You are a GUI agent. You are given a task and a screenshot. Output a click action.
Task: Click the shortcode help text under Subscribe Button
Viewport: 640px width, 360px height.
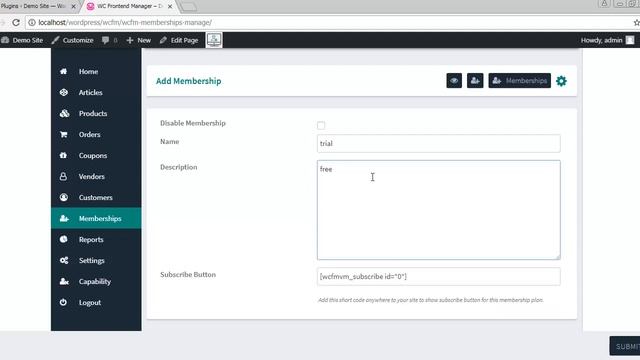431,300
